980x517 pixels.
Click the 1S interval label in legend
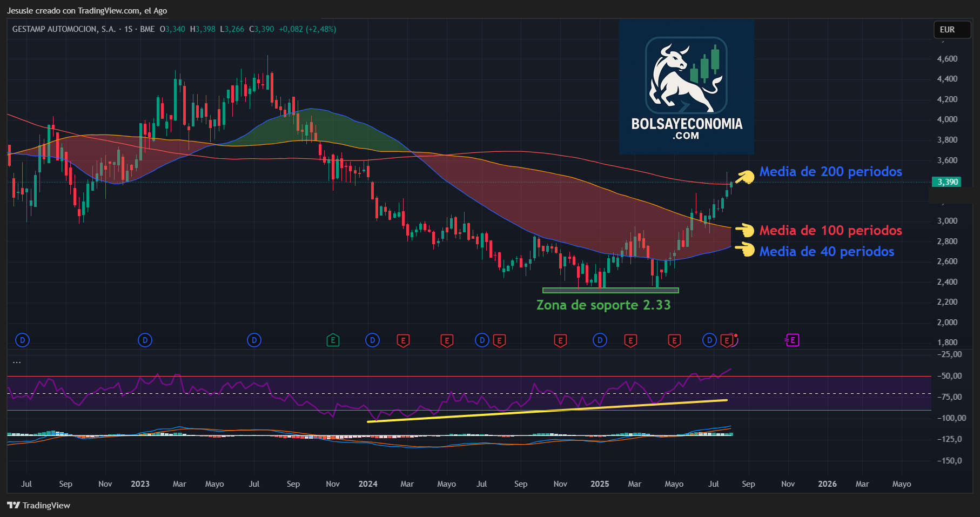coord(129,29)
